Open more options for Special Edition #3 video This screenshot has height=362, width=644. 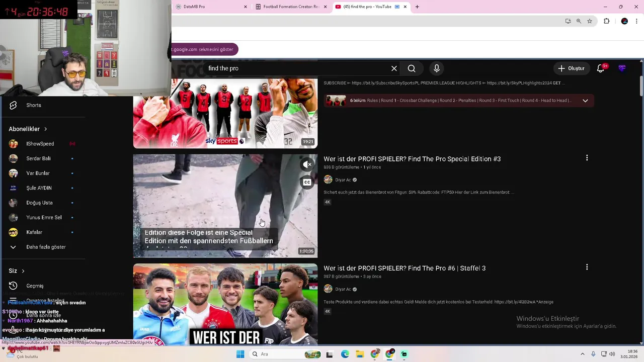587,158
